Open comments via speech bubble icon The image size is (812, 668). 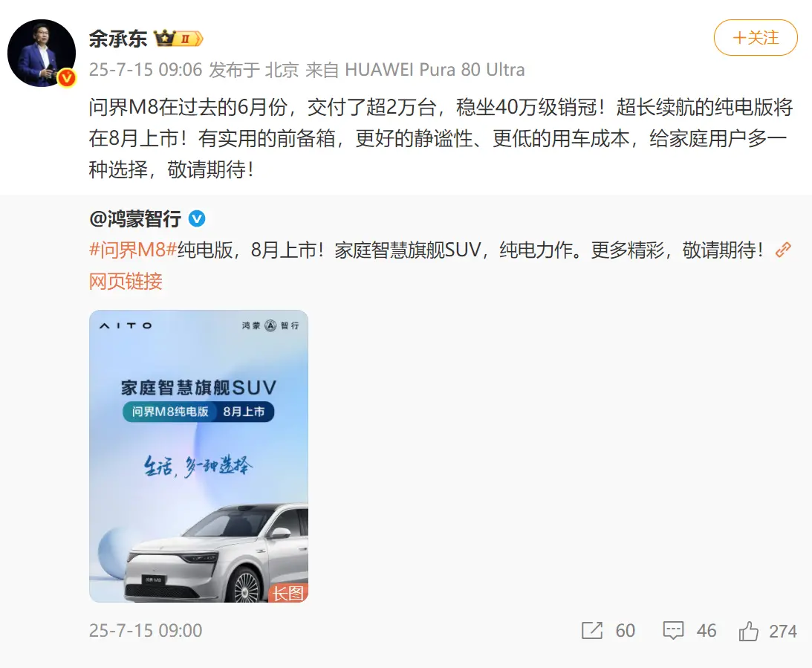pyautogui.click(x=673, y=631)
